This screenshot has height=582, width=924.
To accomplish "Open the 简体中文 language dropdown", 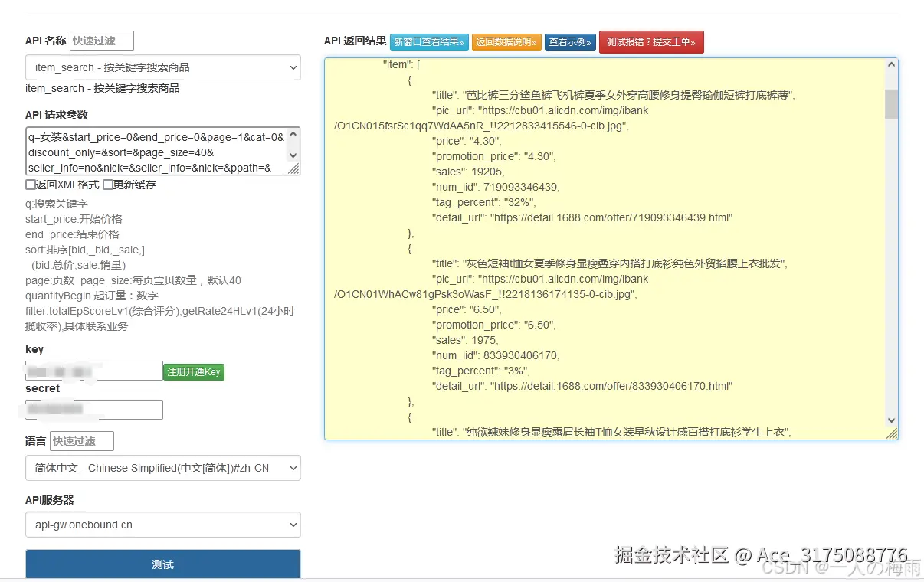I will click(x=162, y=468).
